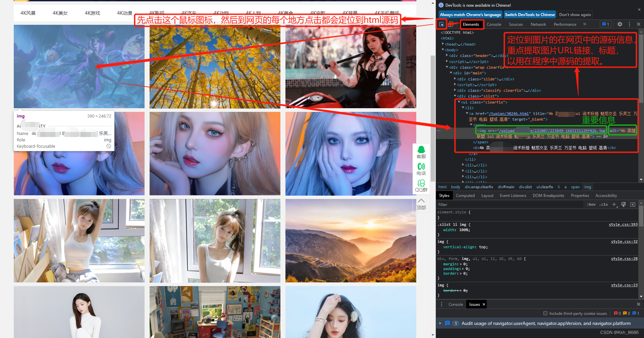Dismiss the Chinese language infobar

pyautogui.click(x=639, y=10)
